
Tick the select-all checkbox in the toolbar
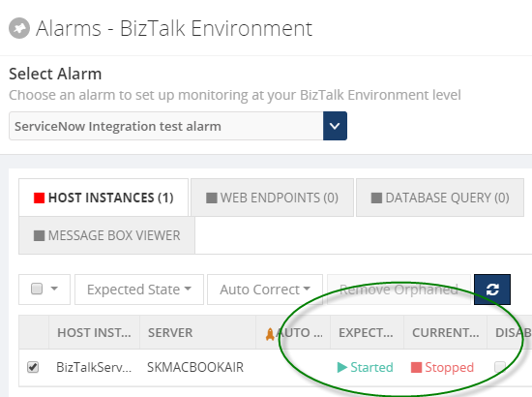pyautogui.click(x=37, y=289)
